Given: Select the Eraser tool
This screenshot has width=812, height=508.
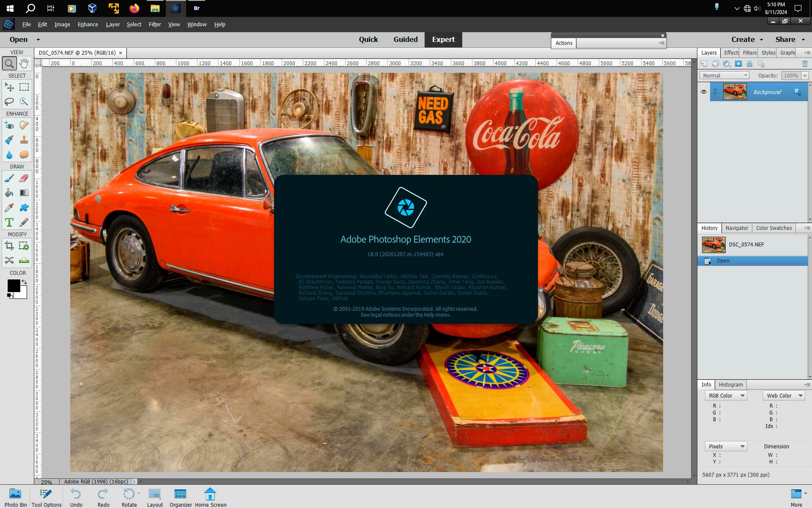Looking at the screenshot, I should 24,178.
